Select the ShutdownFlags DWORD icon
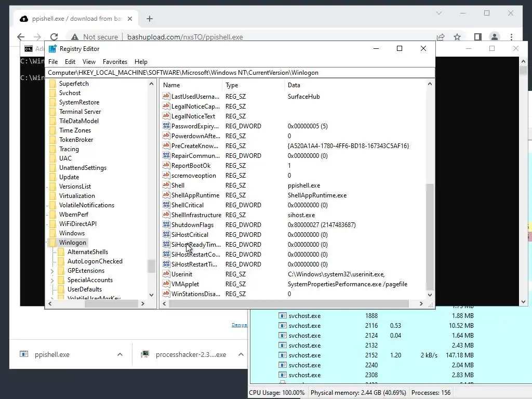This screenshot has width=532, height=399. tap(166, 224)
